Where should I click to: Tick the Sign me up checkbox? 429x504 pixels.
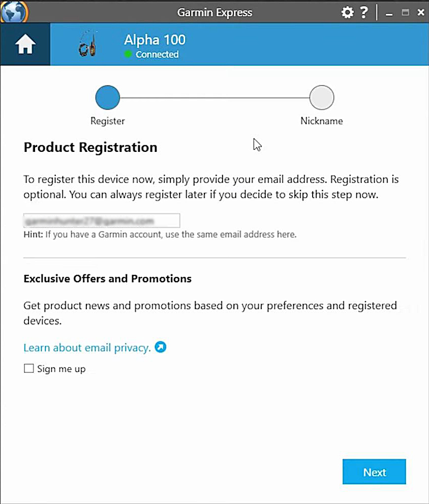click(29, 368)
